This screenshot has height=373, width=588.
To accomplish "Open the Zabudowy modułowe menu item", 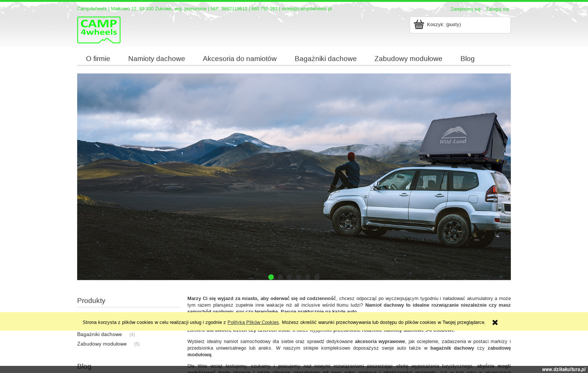I will [408, 59].
